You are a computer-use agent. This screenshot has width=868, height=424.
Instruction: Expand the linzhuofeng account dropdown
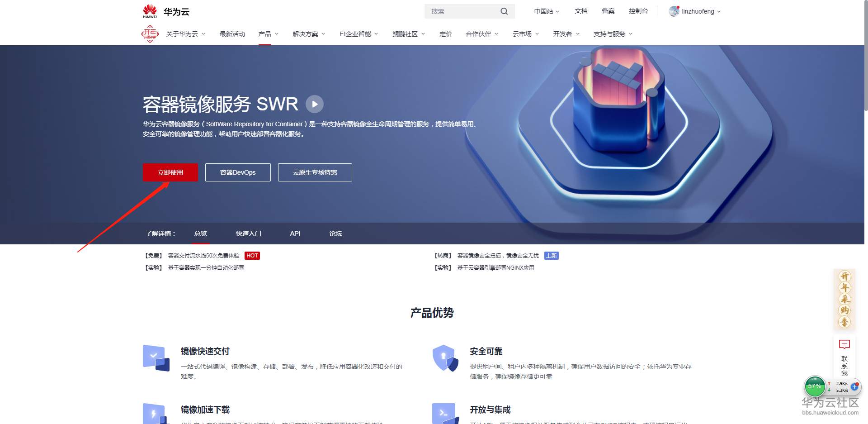701,11
